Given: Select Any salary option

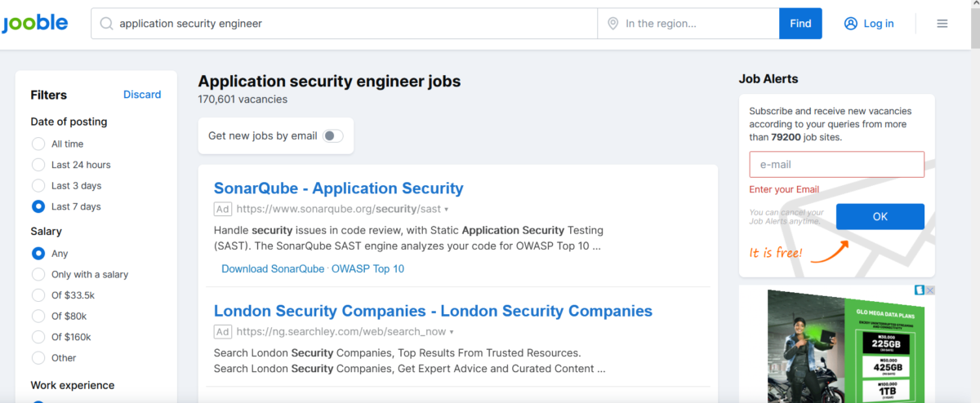Looking at the screenshot, I should click(38, 254).
